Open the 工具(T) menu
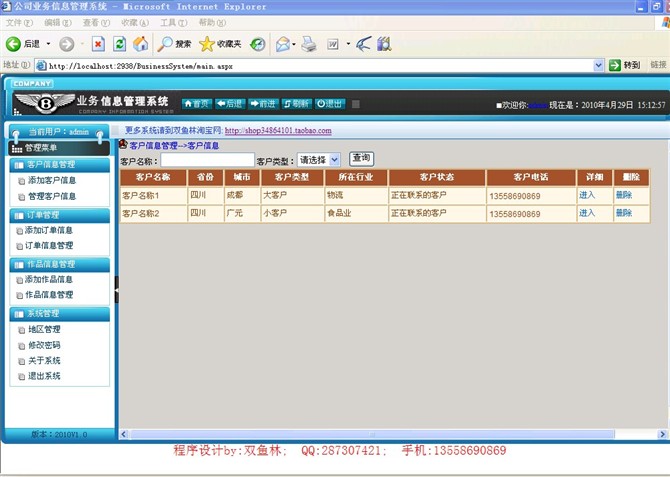 pos(173,22)
